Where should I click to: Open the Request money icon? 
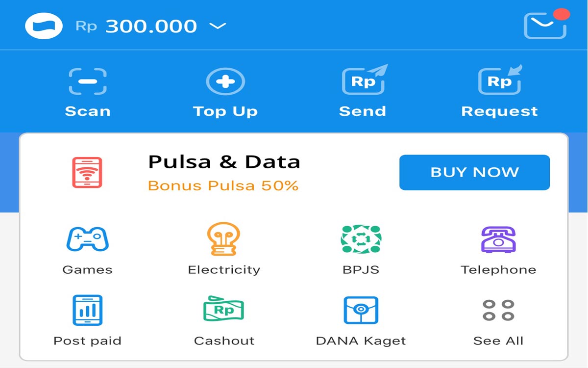pos(500,80)
